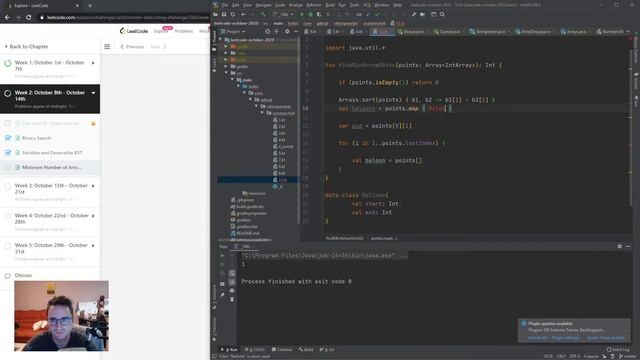Screen dimensions: 640x360
Task: Click Select Opened File target icon in Project panel
Action: pos(267,31)
